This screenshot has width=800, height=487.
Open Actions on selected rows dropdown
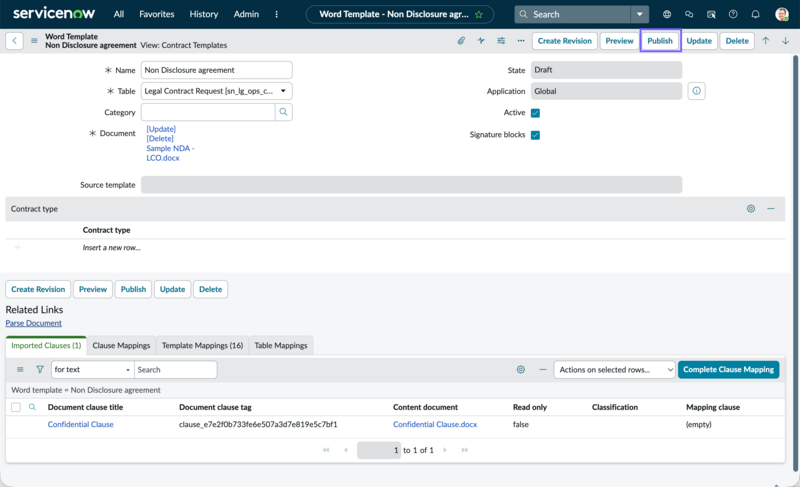(614, 369)
